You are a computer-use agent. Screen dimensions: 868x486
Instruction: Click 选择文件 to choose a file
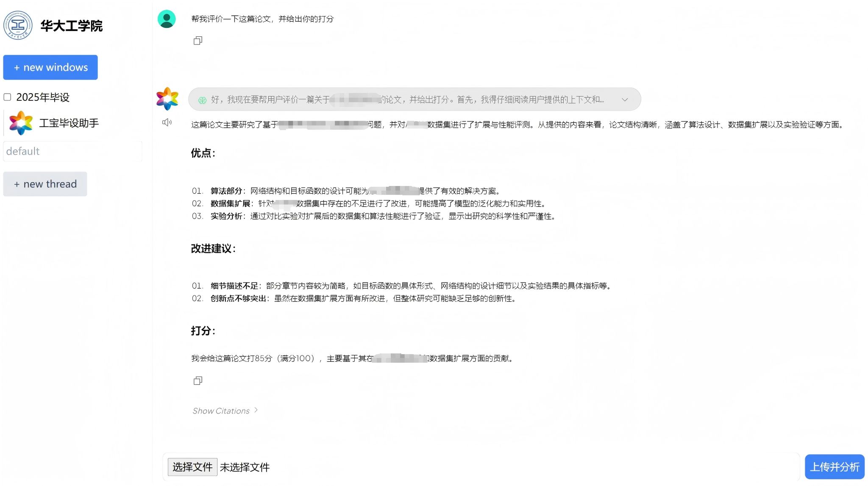point(192,467)
